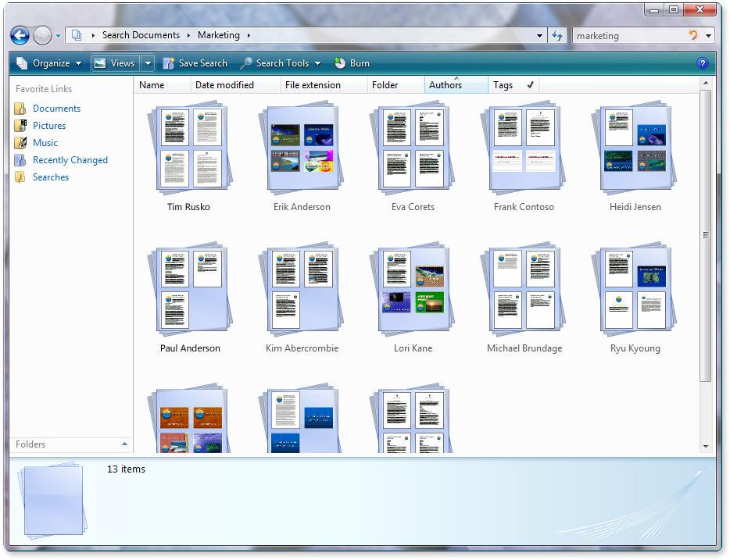Image resolution: width=730 pixels, height=560 pixels.
Task: Open the Help question mark icon
Action: pos(702,63)
